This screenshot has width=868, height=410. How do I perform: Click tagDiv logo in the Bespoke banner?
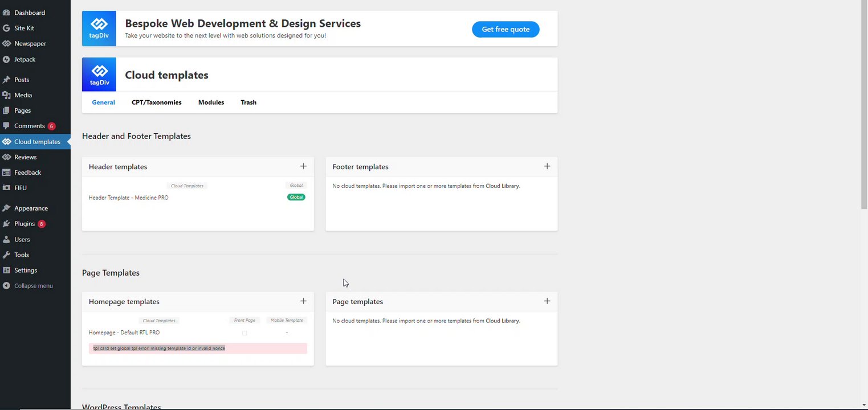tap(99, 28)
